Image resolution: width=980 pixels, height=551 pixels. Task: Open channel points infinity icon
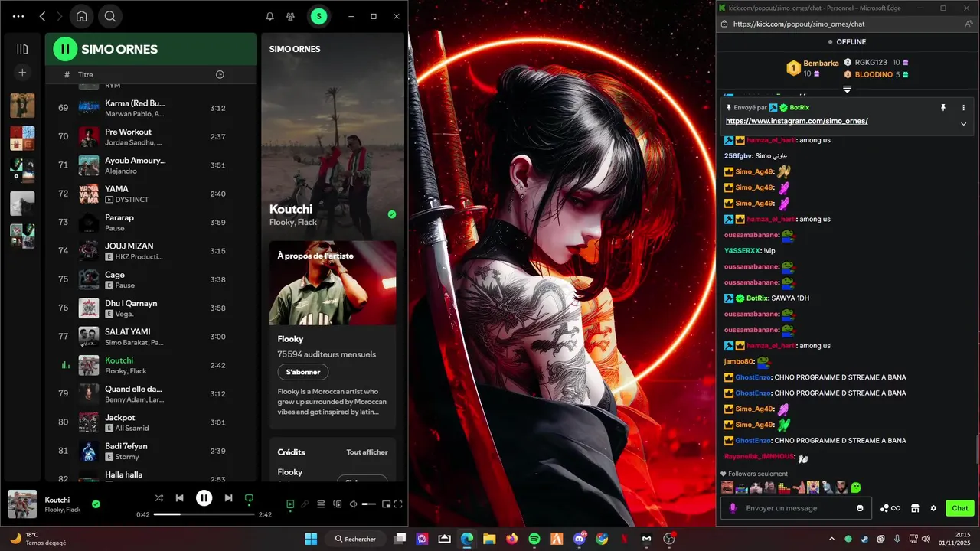click(890, 508)
